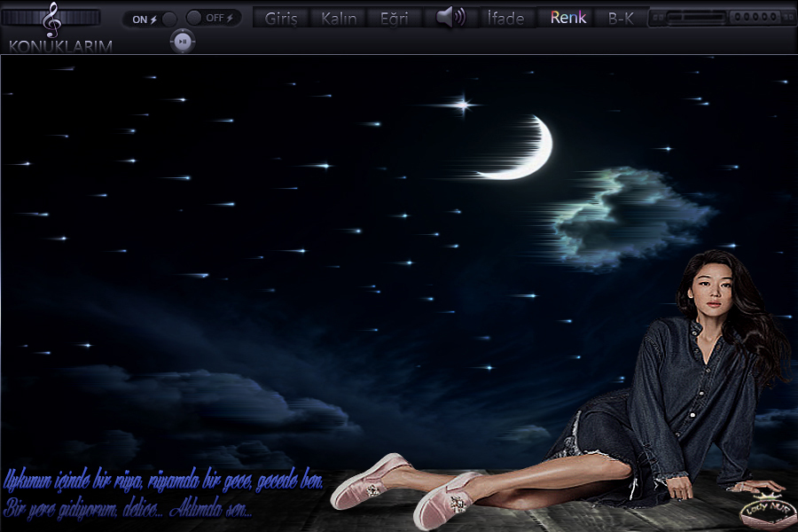Click the volume slider bar in toolbar
The height and width of the screenshot is (532, 798).
coord(695,18)
